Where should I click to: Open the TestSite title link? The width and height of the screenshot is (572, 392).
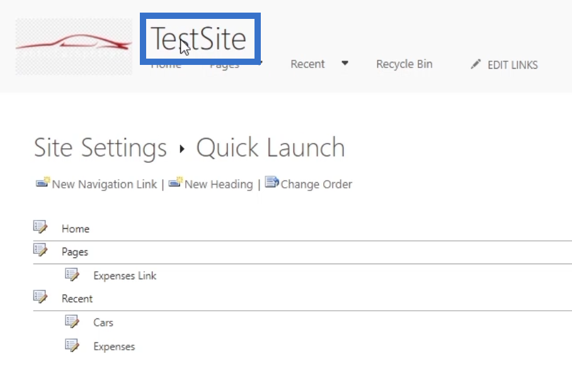(199, 38)
